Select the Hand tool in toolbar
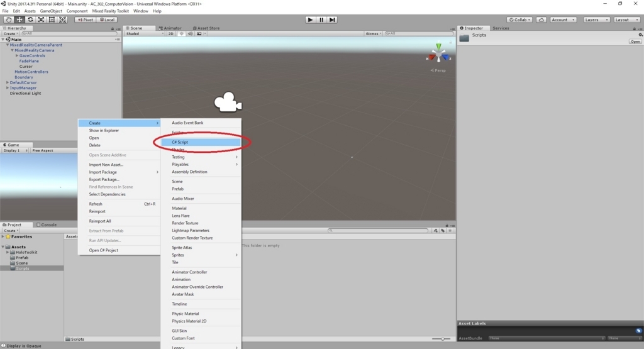The width and height of the screenshot is (644, 349). [8, 19]
